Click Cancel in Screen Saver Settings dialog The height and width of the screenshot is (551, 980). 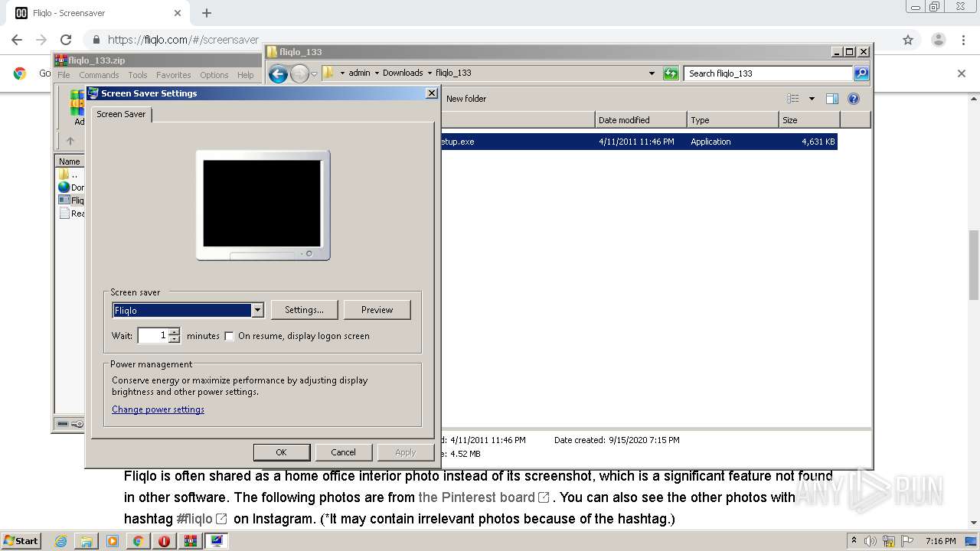[x=343, y=452]
